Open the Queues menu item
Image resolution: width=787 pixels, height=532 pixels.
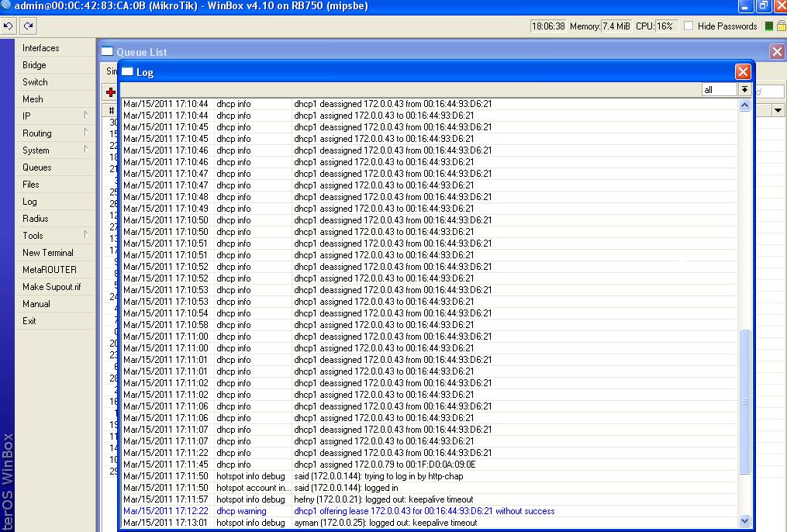point(55,168)
